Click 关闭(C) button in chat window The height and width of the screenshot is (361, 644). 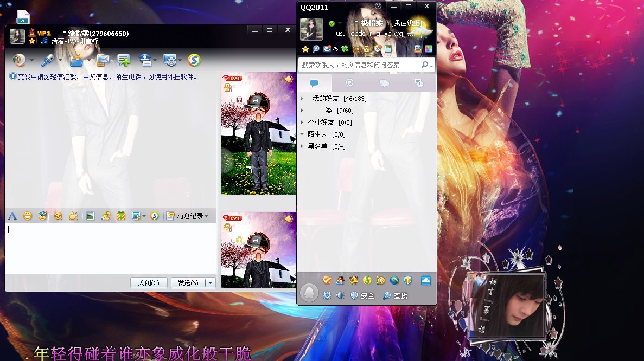(149, 282)
